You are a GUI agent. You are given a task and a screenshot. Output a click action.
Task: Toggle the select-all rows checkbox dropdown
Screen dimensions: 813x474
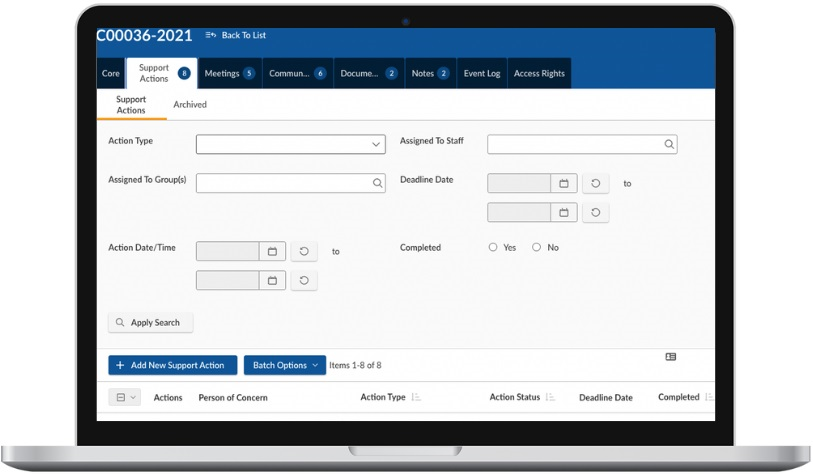pos(125,398)
